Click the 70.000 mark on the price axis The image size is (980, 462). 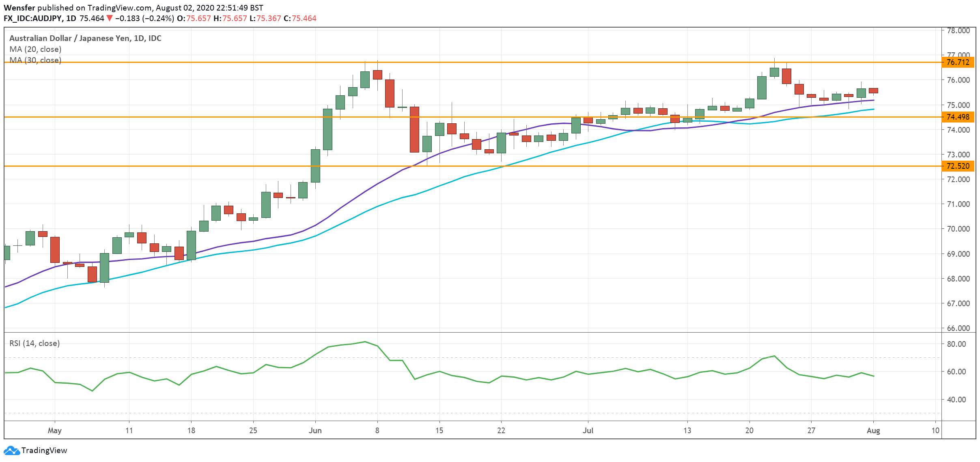point(958,229)
